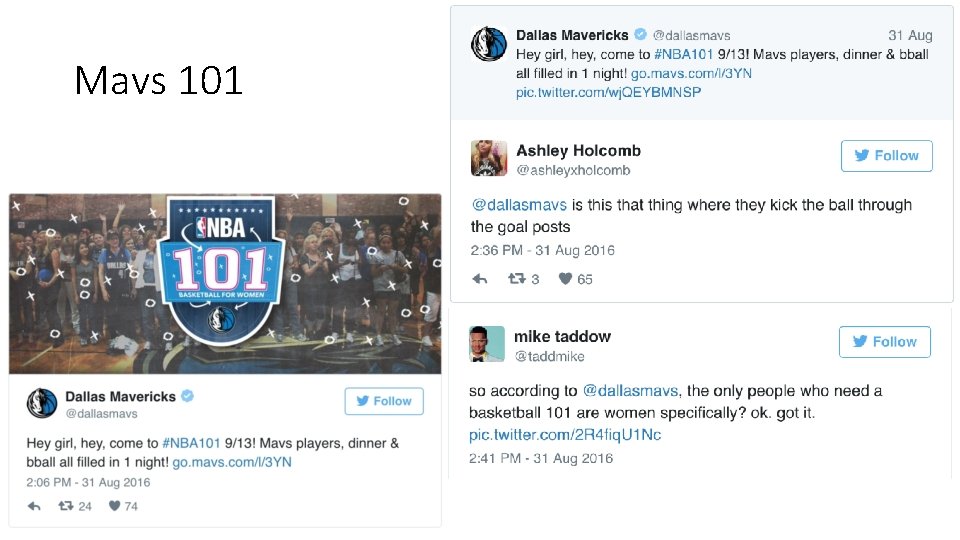Open pic.twitter.com/wjQEYBMNSP link
The image size is (960, 540).
click(609, 92)
